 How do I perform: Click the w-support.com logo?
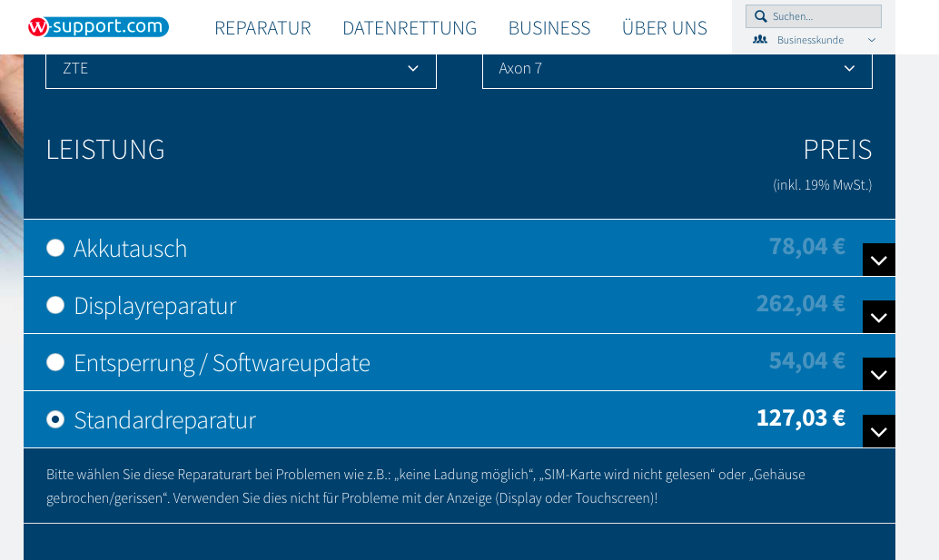point(98,27)
